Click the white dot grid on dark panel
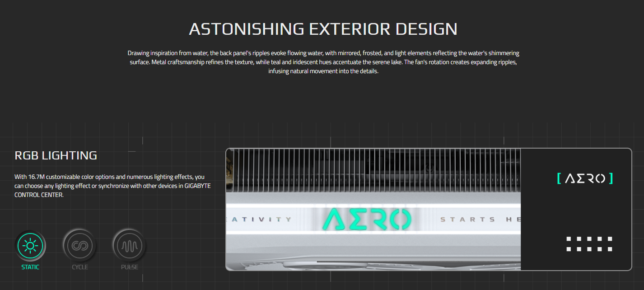The width and height of the screenshot is (644, 290). [589, 244]
